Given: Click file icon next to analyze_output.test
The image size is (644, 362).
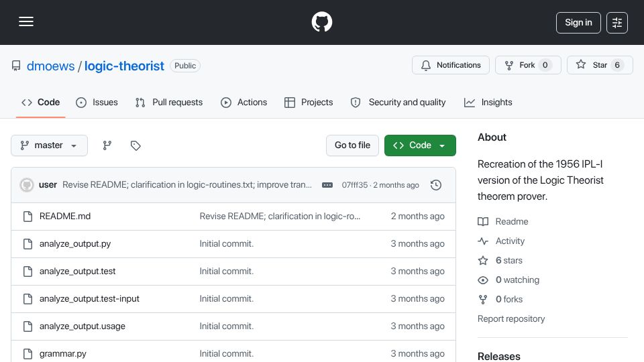Looking at the screenshot, I should pyautogui.click(x=28, y=271).
